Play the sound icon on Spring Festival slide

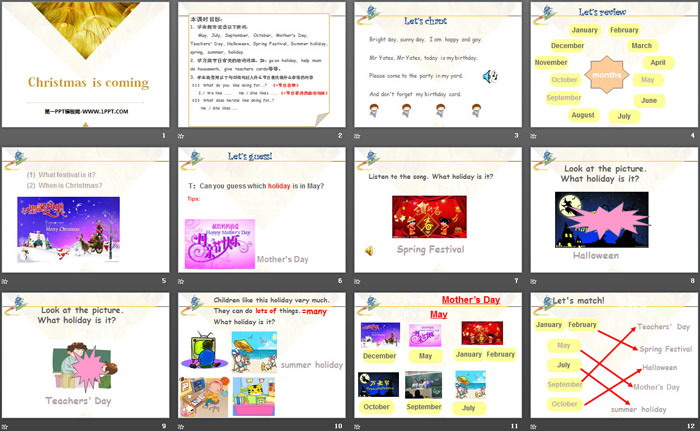(369, 250)
